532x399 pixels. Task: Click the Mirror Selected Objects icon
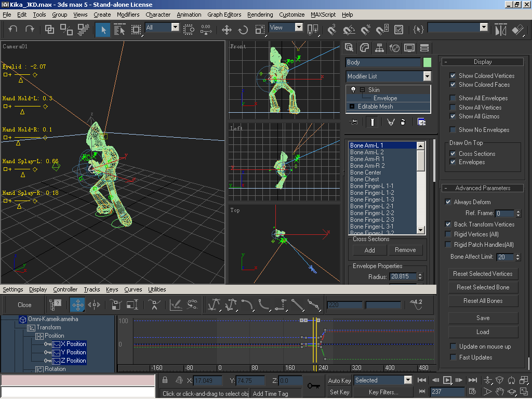[x=501, y=30]
